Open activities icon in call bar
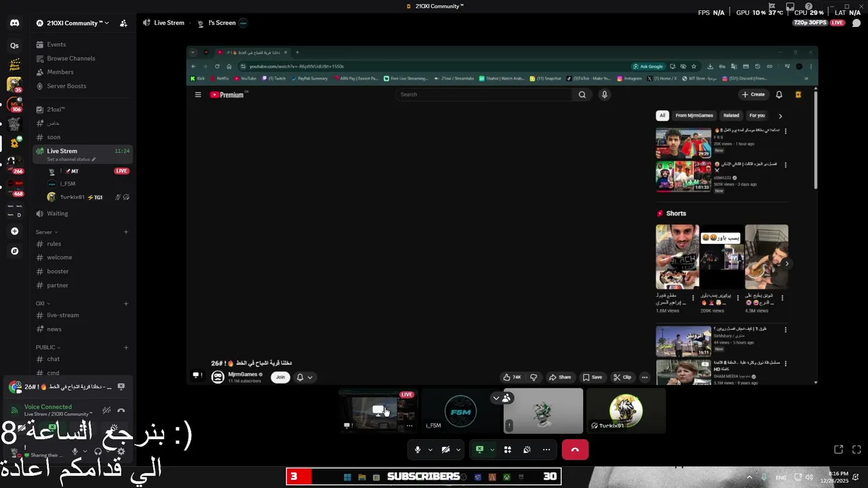868x488 pixels. tap(507, 449)
